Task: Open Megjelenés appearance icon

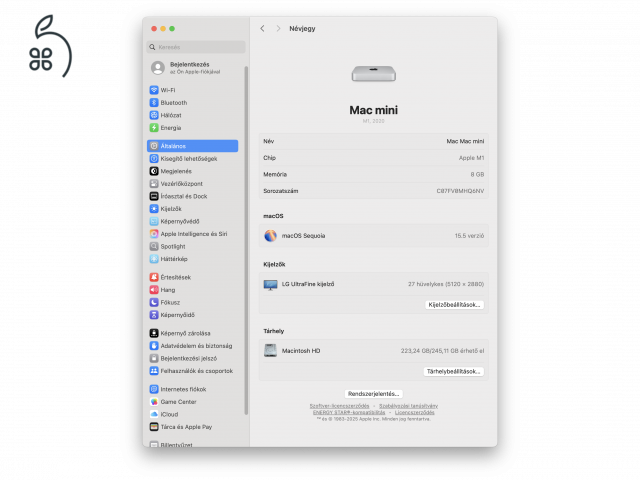Action: 154,171
